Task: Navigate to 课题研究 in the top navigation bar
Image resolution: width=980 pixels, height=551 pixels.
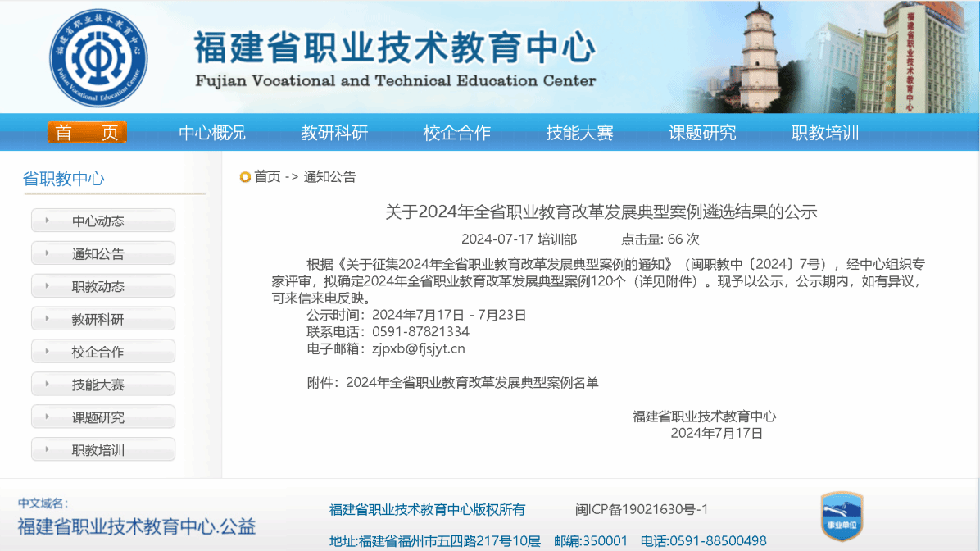Action: pos(702,133)
